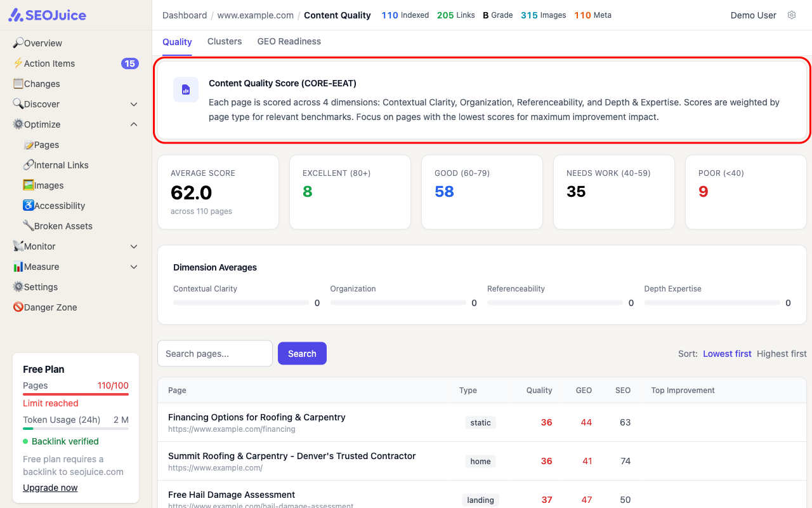This screenshot has height=508, width=812.
Task: Click the Referenceability progress bar
Action: point(555,303)
